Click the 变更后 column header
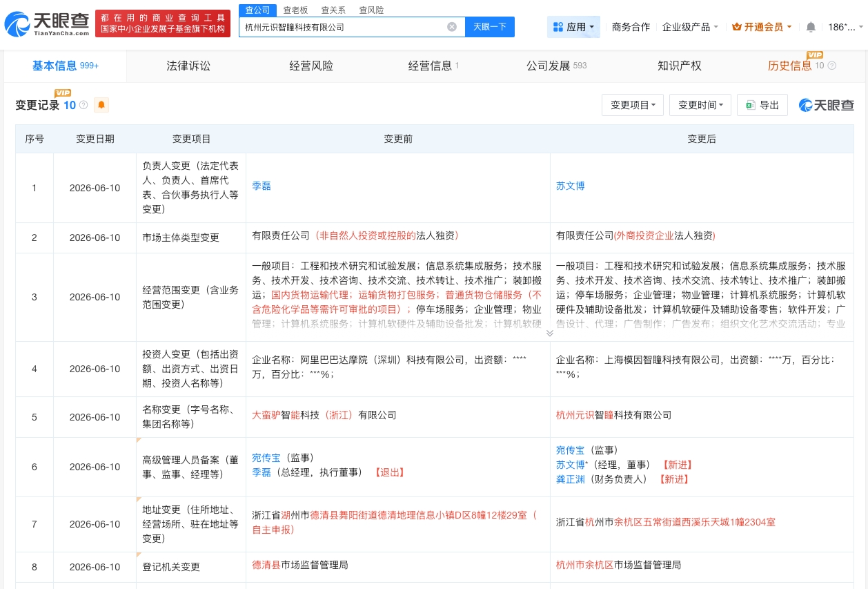This screenshot has height=589, width=868. [x=702, y=139]
